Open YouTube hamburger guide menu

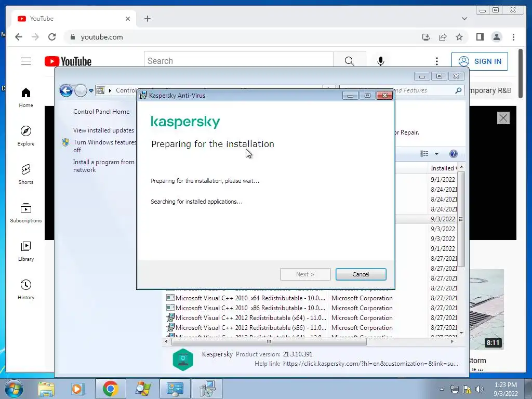(26, 61)
